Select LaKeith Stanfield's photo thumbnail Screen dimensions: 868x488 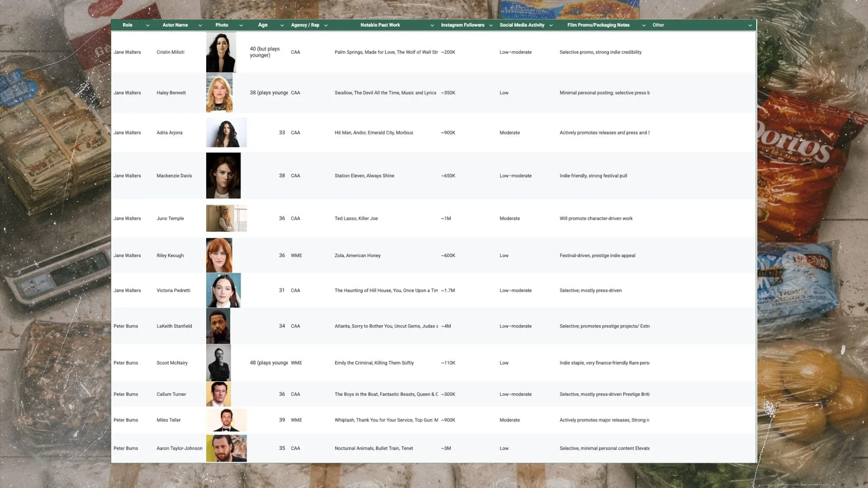[218, 326]
